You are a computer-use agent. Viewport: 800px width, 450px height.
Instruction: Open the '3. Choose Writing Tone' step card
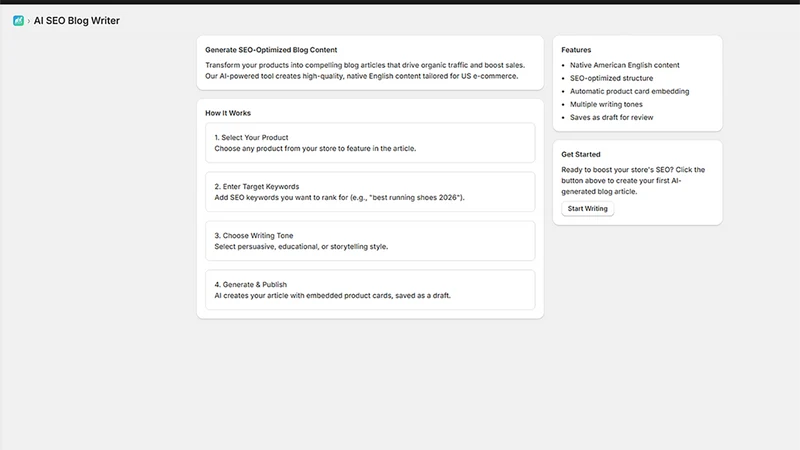370,241
